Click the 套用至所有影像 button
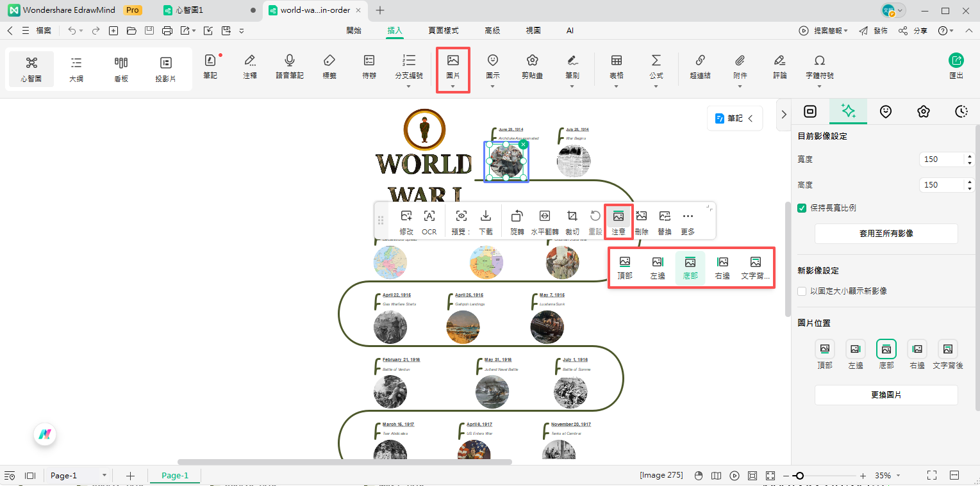 886,234
